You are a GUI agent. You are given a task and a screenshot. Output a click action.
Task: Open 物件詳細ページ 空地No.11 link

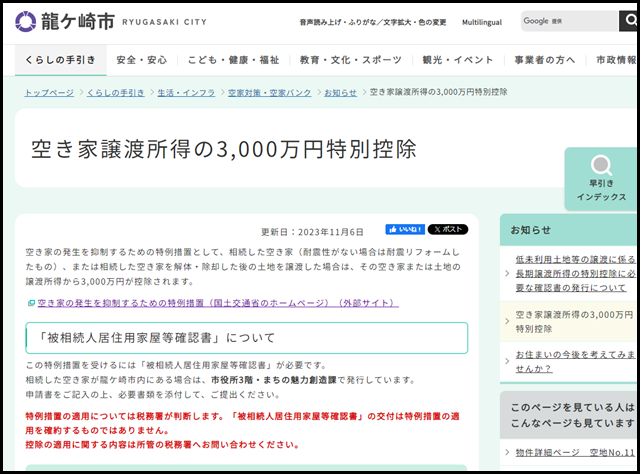pos(575,452)
